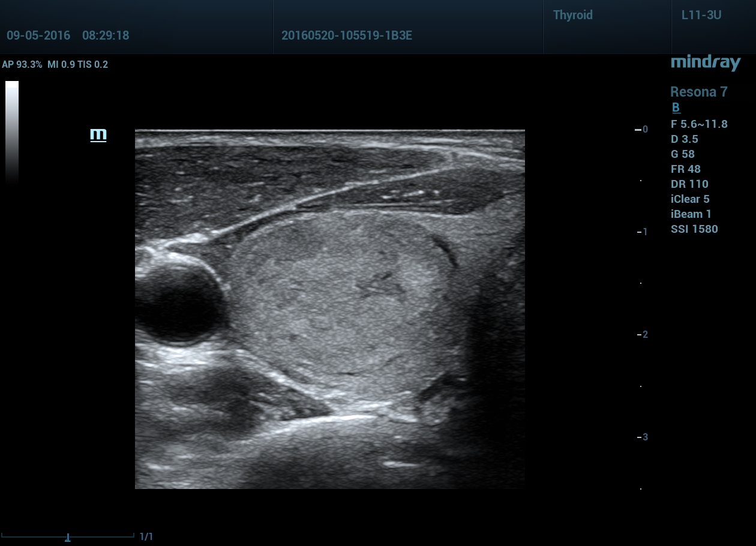The height and width of the screenshot is (546, 756).
Task: Click the cine loop progress slider
Action: (x=68, y=536)
